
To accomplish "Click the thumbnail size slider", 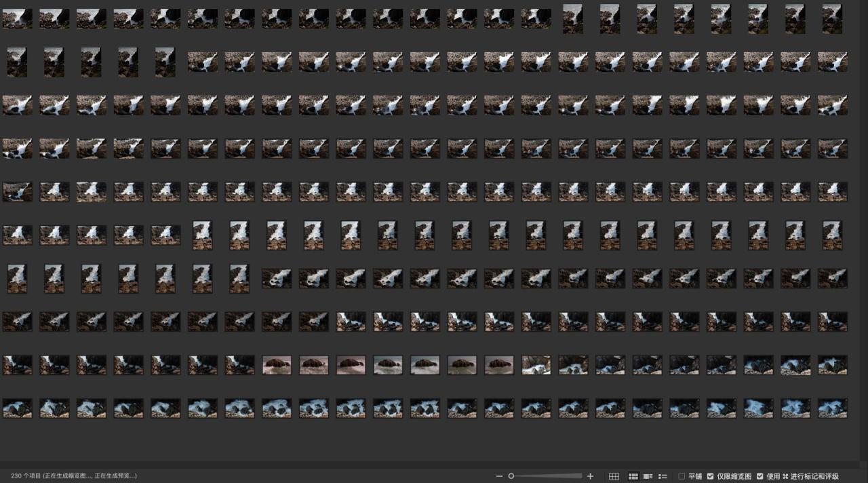I will pyautogui.click(x=546, y=476).
